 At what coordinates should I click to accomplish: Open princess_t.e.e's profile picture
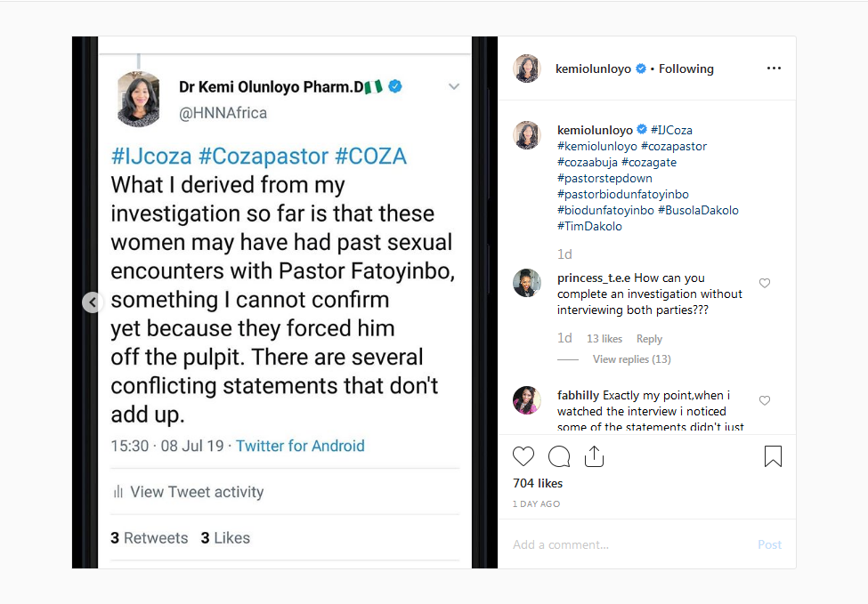click(527, 283)
